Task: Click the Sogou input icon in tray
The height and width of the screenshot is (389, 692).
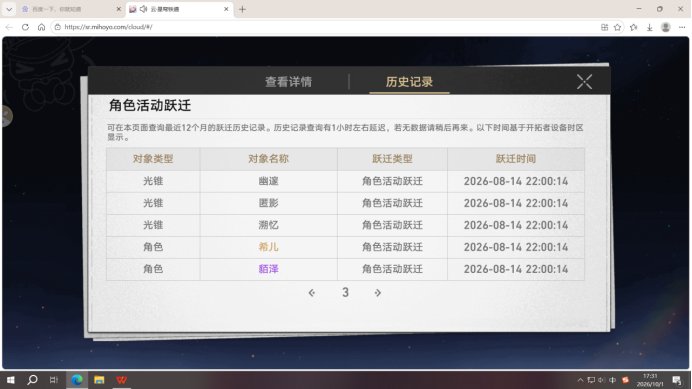Action: 625,380
